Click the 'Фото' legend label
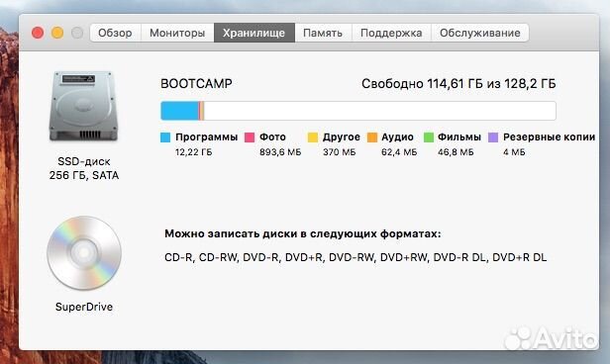This screenshot has height=364, width=610. (272, 137)
